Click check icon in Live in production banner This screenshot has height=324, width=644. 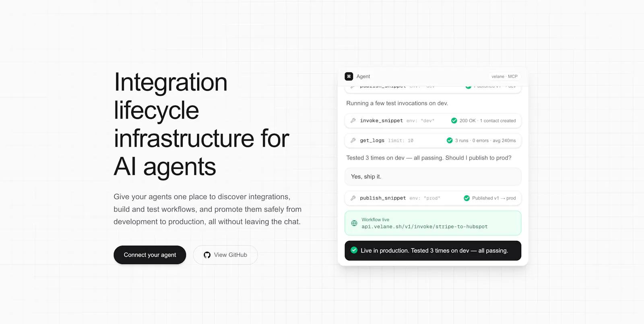(354, 250)
